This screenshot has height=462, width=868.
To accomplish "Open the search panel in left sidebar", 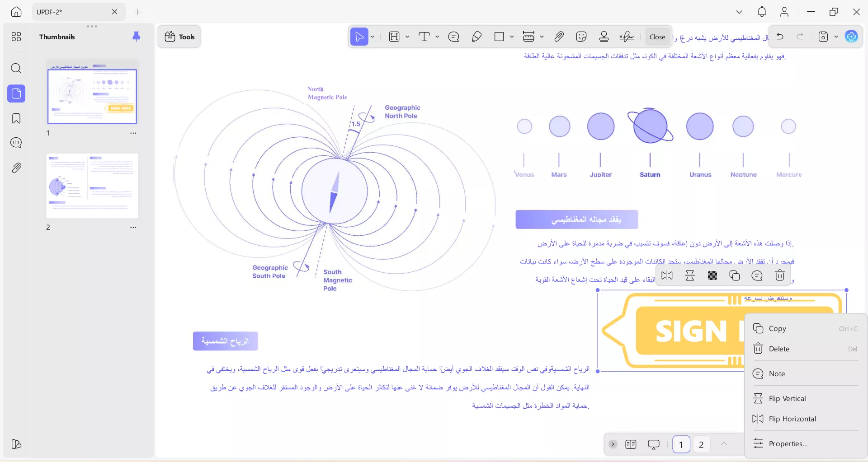I will point(16,69).
